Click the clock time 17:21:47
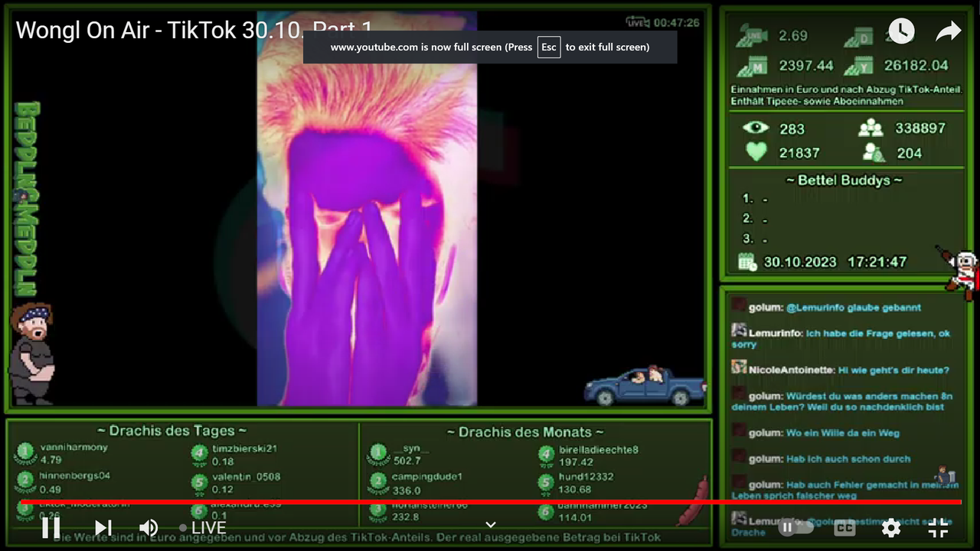The height and width of the screenshot is (551, 980). 877,262
